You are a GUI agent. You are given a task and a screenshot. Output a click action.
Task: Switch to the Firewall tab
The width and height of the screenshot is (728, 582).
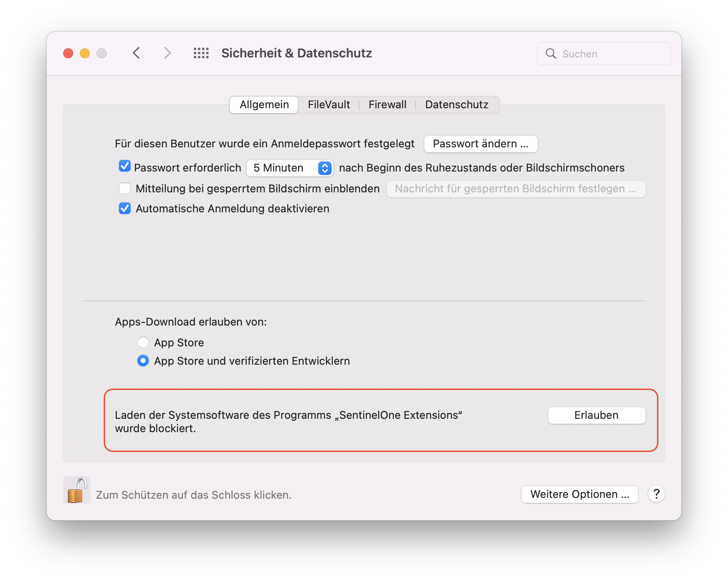[x=387, y=104]
